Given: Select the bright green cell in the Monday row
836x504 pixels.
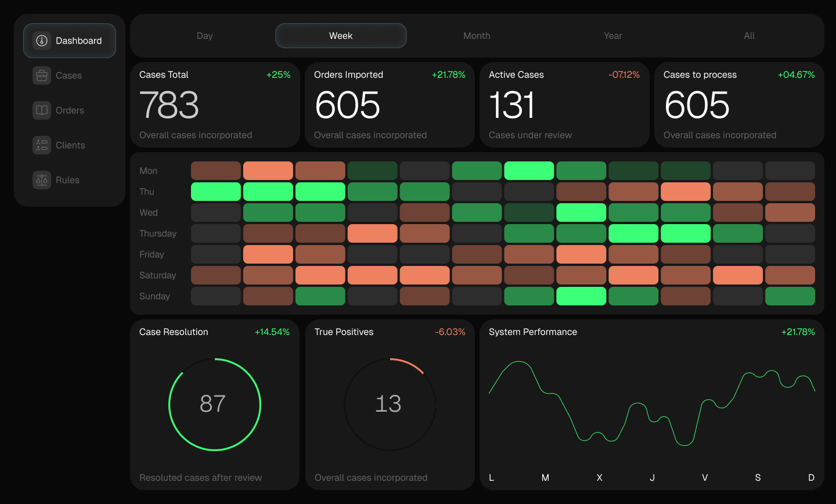Looking at the screenshot, I should (529, 170).
